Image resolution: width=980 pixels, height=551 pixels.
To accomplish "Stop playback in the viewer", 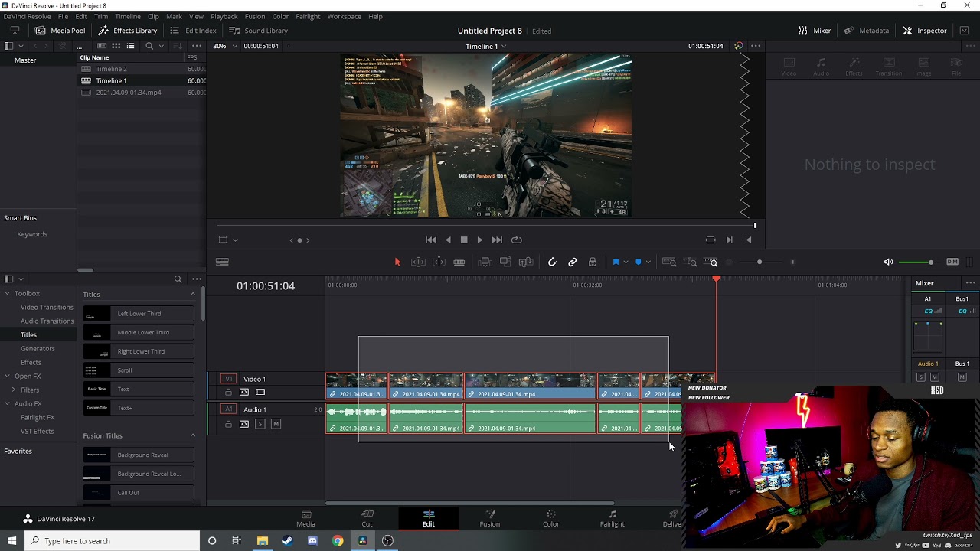I will [x=464, y=240].
